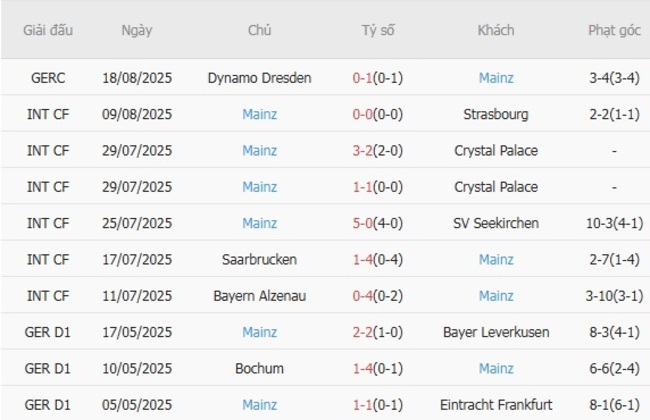Select the date 10/05/2025
Screen dimensions: 650x420
pyautogui.click(x=137, y=368)
